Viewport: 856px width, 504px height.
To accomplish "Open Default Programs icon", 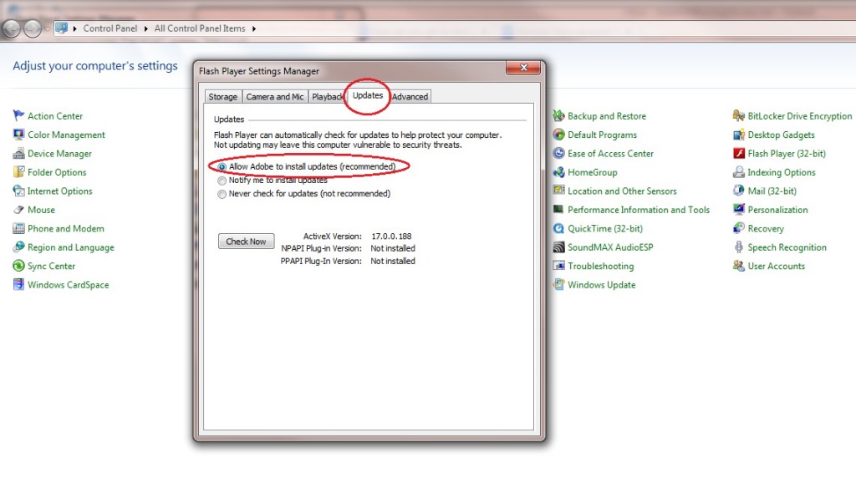I will 558,135.
